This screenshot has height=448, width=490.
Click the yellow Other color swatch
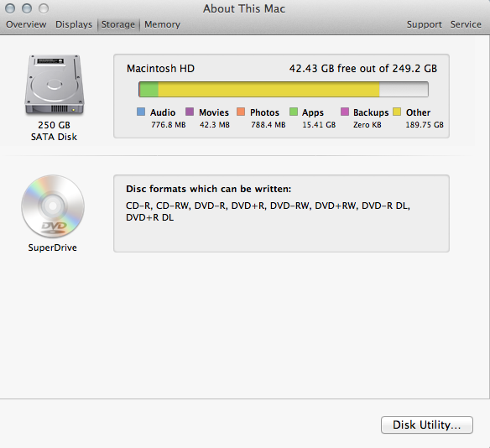click(x=397, y=112)
